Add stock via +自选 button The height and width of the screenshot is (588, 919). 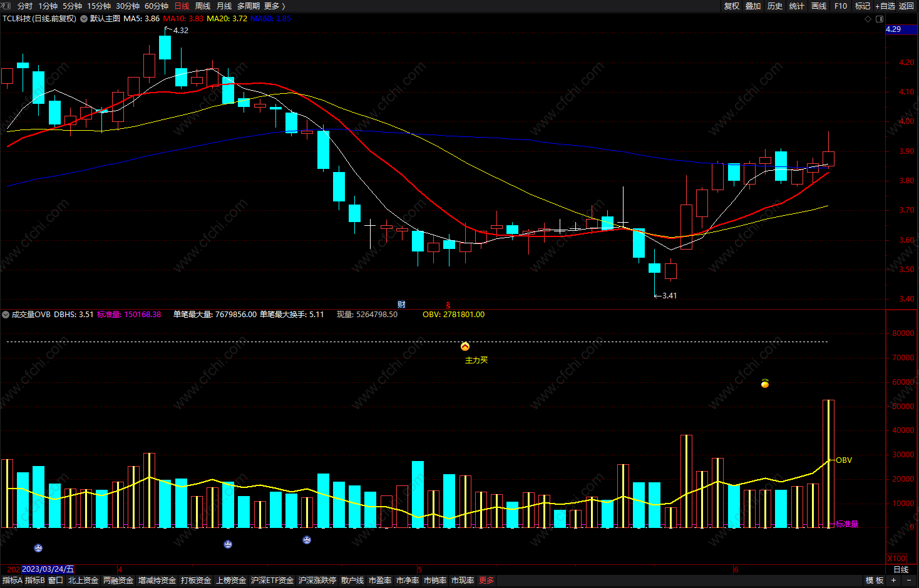pyautogui.click(x=885, y=6)
